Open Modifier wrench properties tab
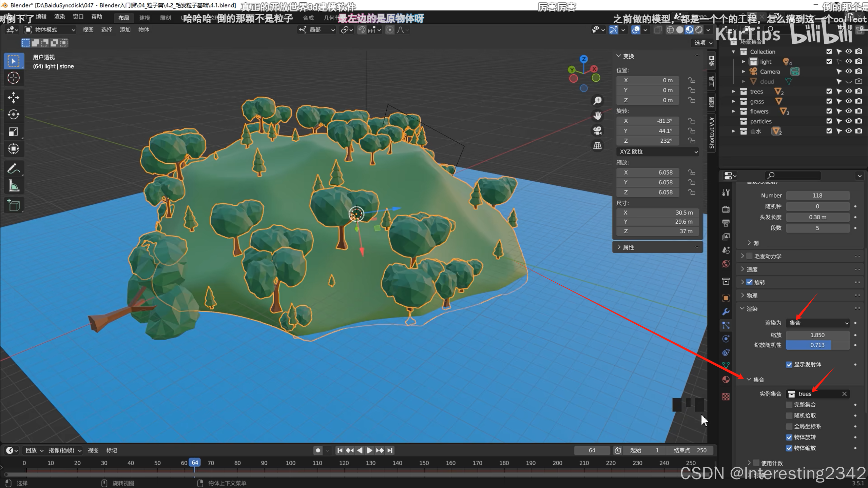This screenshot has height=488, width=868. click(726, 311)
